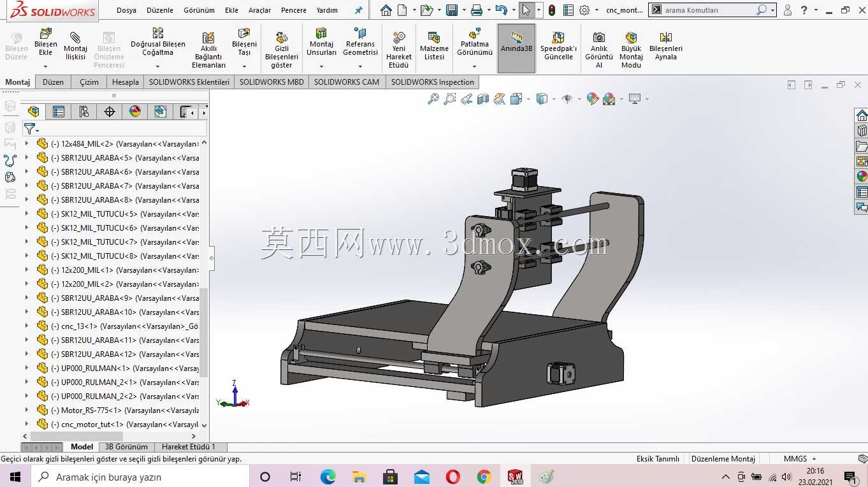Toggle the Anında3B tool
The width and height of the screenshot is (868, 487).
(x=516, y=48)
